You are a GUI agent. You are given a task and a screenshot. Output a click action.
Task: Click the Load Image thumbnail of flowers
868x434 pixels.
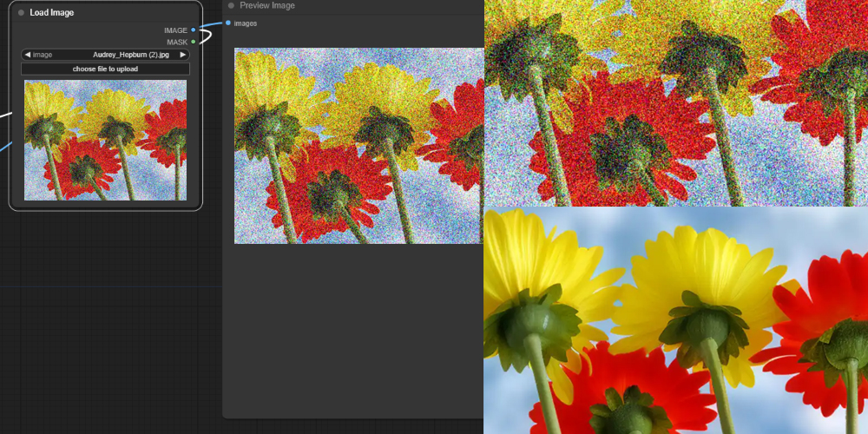[105, 140]
